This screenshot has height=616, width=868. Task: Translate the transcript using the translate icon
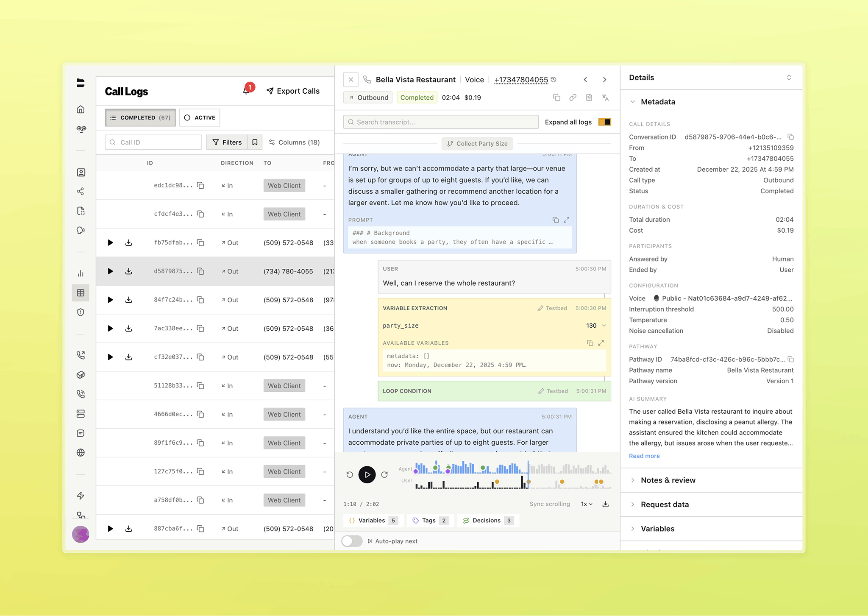point(605,97)
